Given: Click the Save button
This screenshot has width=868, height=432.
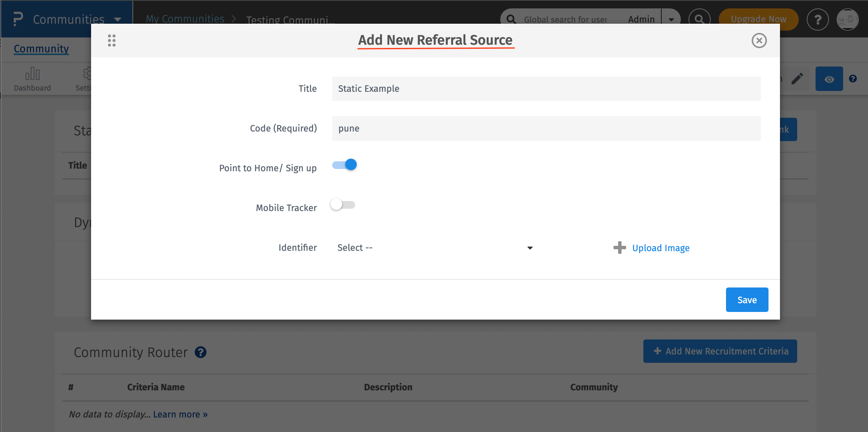Looking at the screenshot, I should [747, 300].
